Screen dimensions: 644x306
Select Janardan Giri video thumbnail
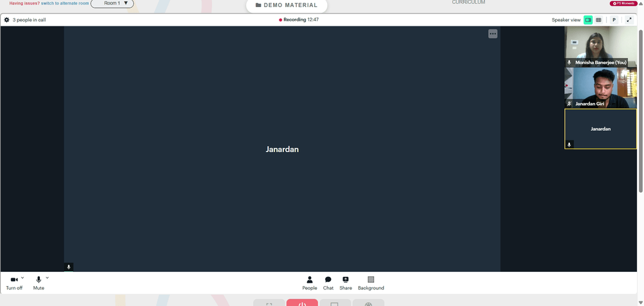tap(600, 88)
